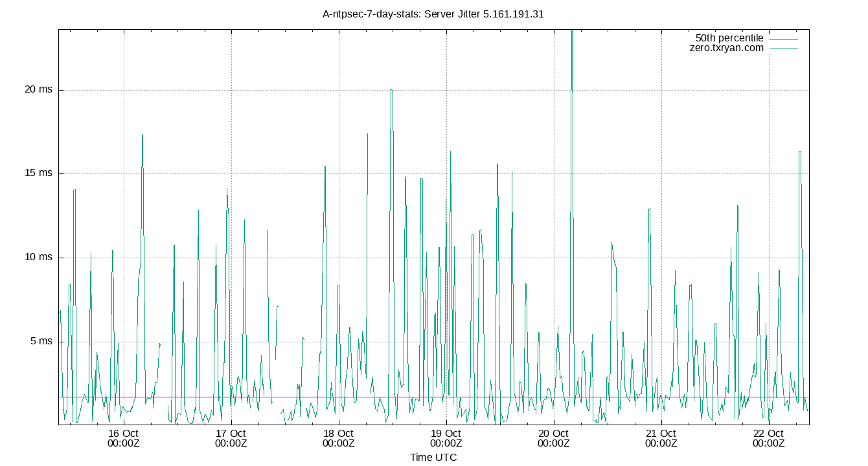Select the "22 Oct 00:00Z" x-axis tick label
The image size is (868, 466).
[768, 438]
